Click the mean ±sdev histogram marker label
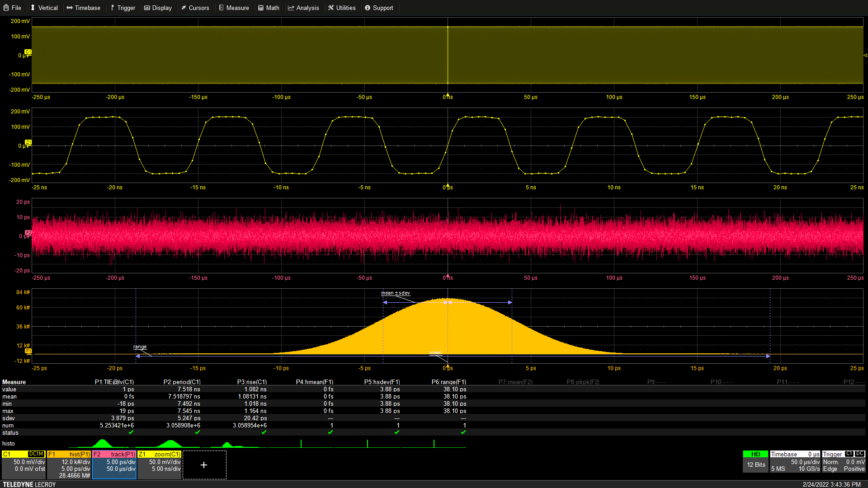This screenshot has height=488, width=868. (395, 293)
